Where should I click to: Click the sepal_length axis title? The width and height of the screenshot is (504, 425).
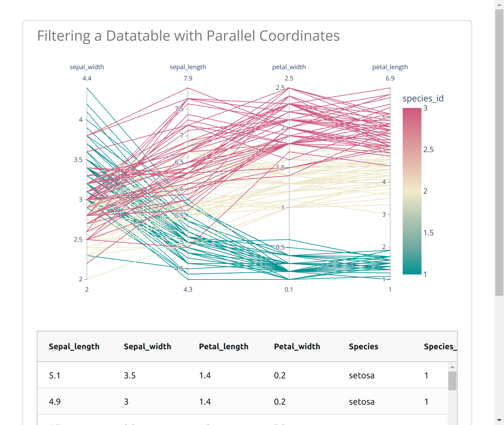[188, 67]
